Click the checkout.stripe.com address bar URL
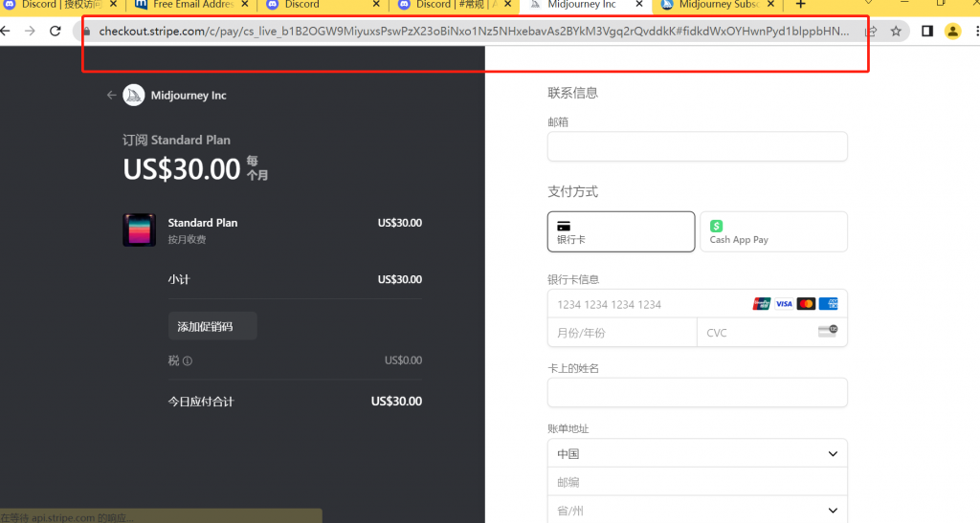Image resolution: width=980 pixels, height=523 pixels. [474, 32]
